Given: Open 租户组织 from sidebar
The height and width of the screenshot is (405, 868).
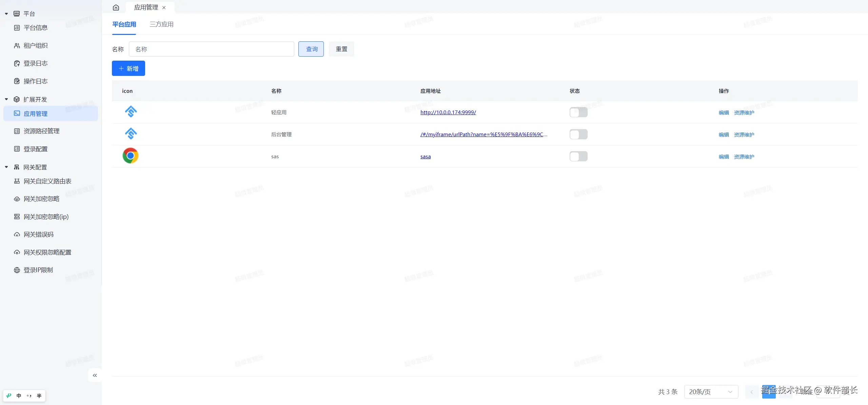Looking at the screenshot, I should (x=35, y=45).
